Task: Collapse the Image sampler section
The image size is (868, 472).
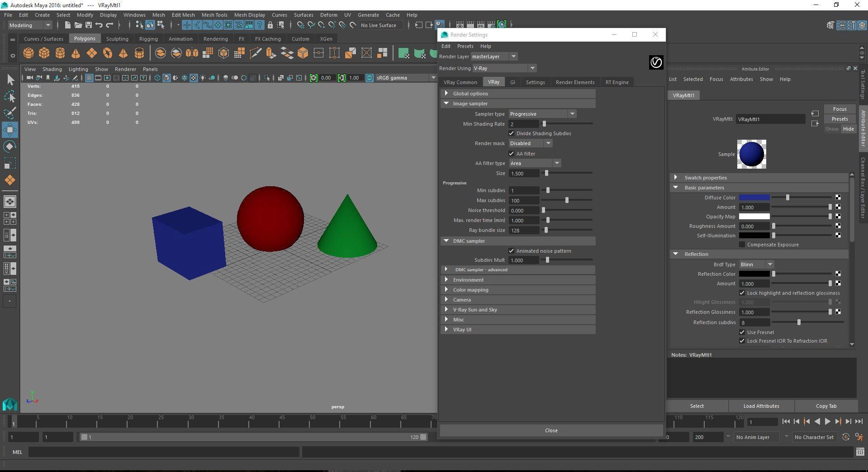Action: coord(518,104)
